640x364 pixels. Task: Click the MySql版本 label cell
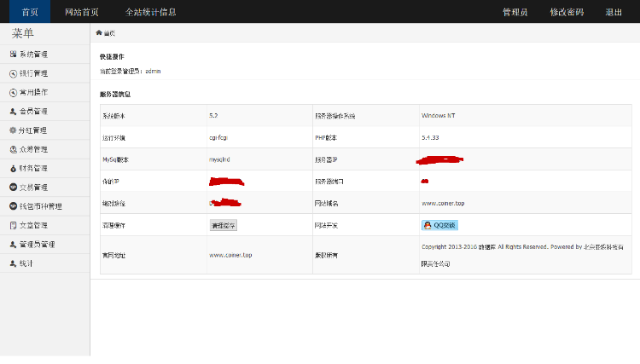tap(154, 159)
